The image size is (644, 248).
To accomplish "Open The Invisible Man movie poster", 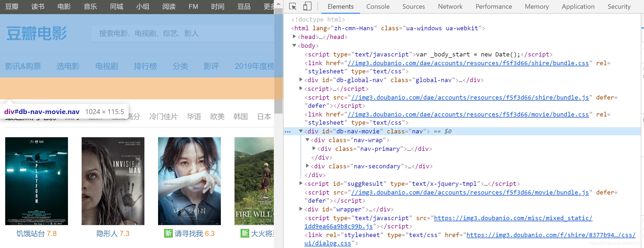I will pos(113,181).
